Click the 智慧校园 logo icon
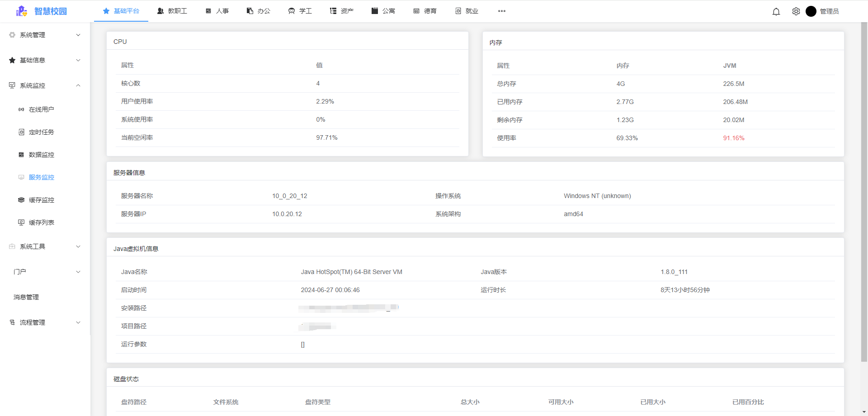 pyautogui.click(x=22, y=11)
